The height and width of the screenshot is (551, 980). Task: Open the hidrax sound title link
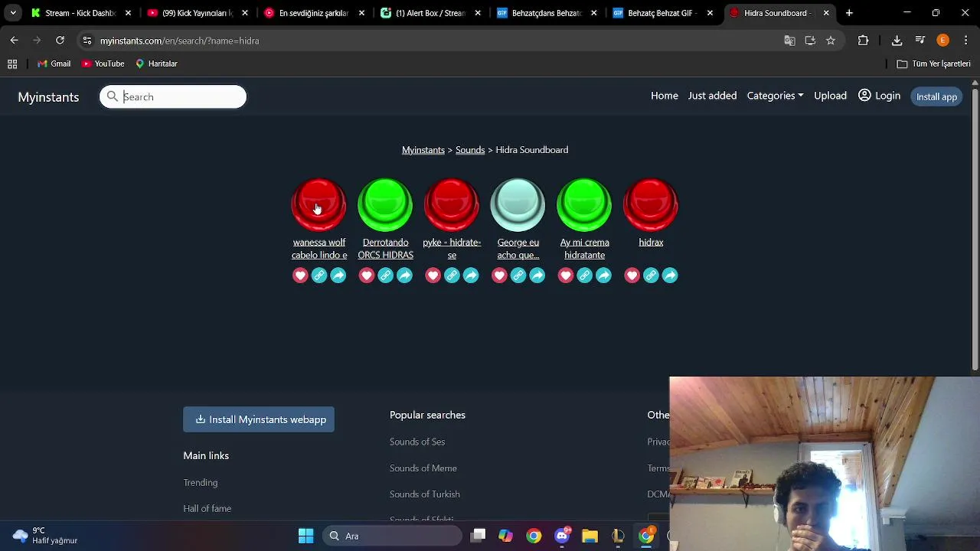(x=651, y=243)
